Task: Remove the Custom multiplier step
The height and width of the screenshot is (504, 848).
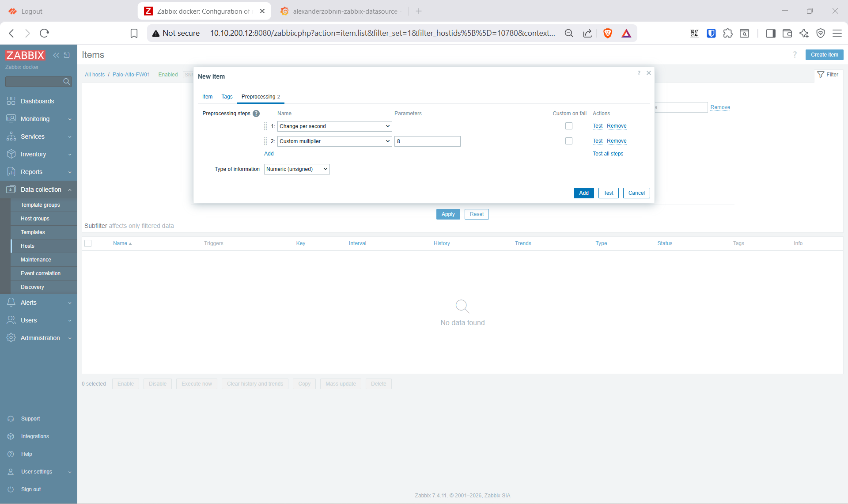Action: 617,141
